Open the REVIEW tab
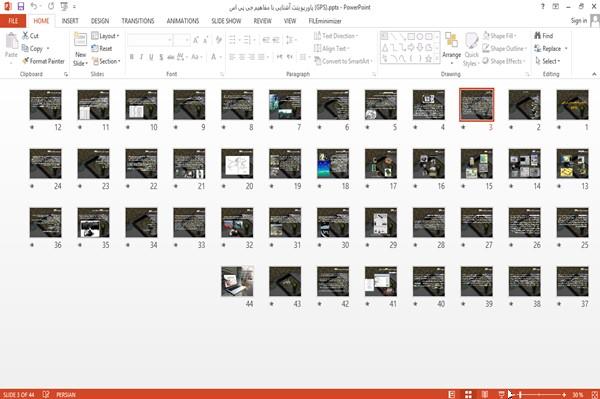 [262, 21]
